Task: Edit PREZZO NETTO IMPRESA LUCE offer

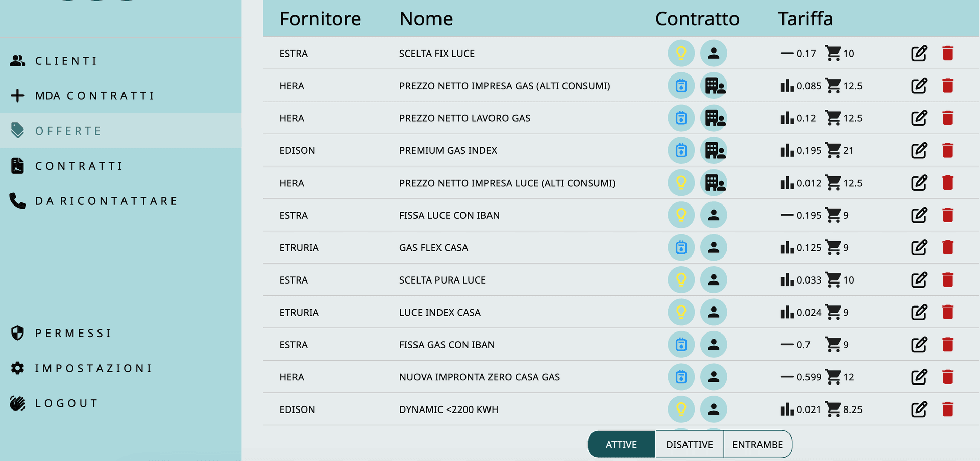Action: [x=919, y=183]
